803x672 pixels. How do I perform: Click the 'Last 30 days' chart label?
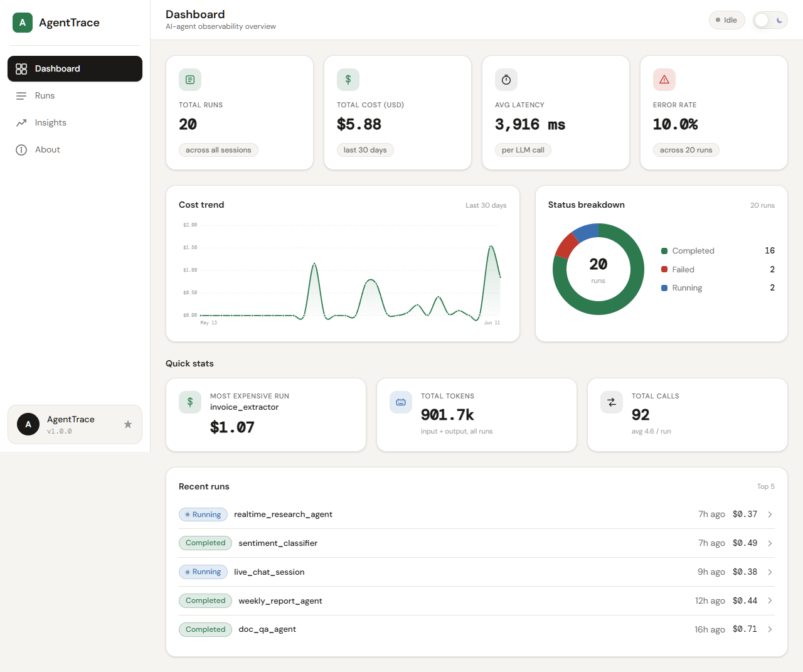486,205
